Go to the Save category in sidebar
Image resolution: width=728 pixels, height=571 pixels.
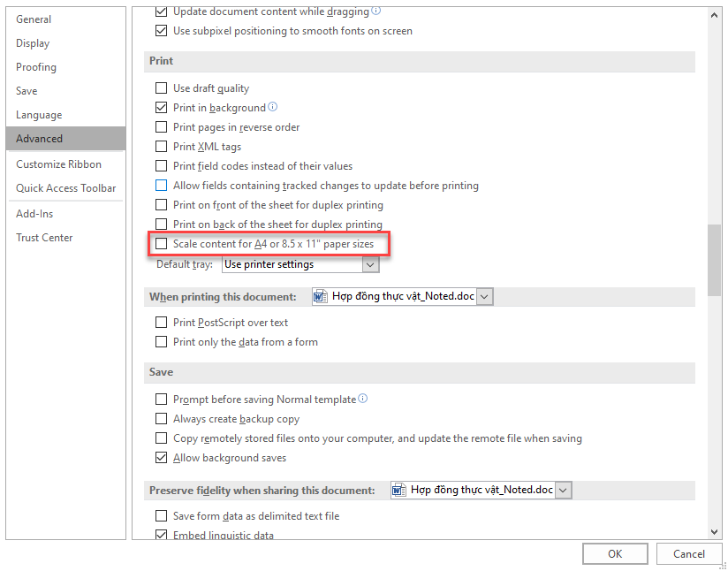coord(66,90)
